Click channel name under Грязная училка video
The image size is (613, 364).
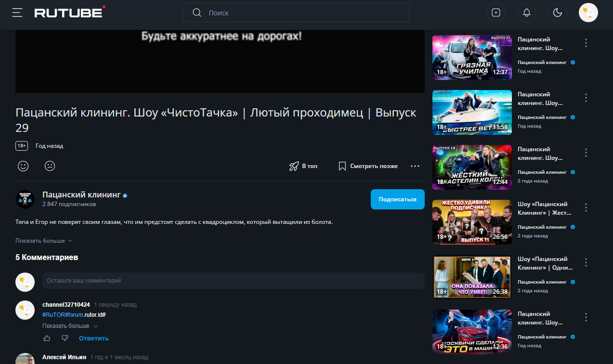(543, 62)
